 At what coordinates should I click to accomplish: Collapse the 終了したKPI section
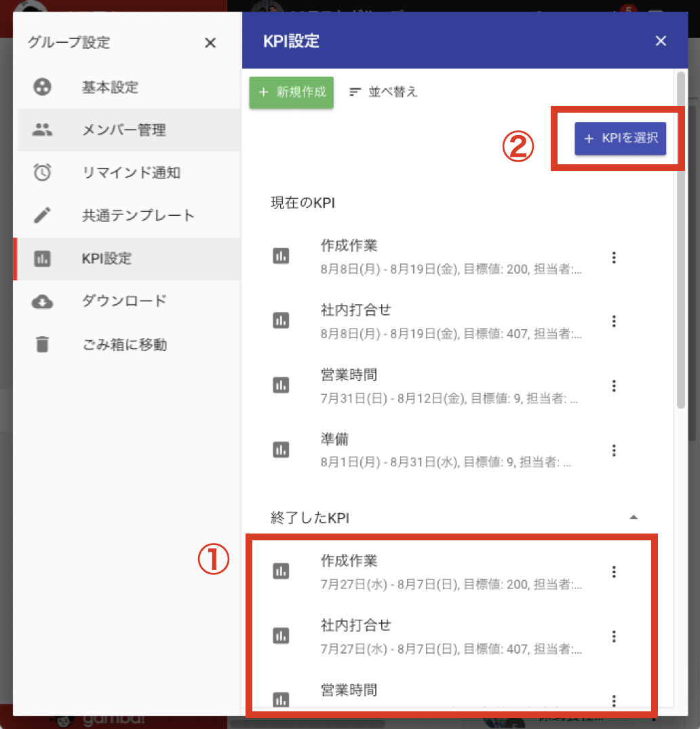[634, 517]
